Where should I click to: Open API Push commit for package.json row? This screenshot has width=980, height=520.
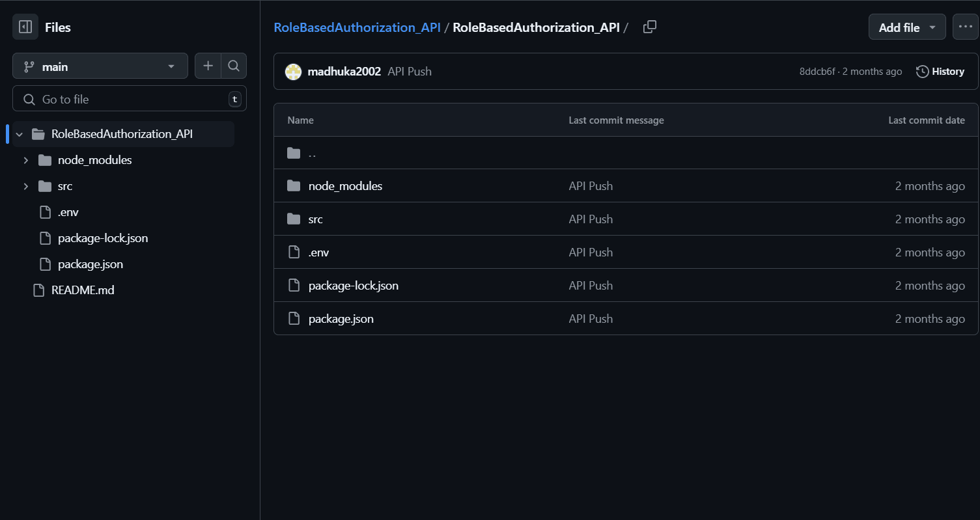coord(591,319)
